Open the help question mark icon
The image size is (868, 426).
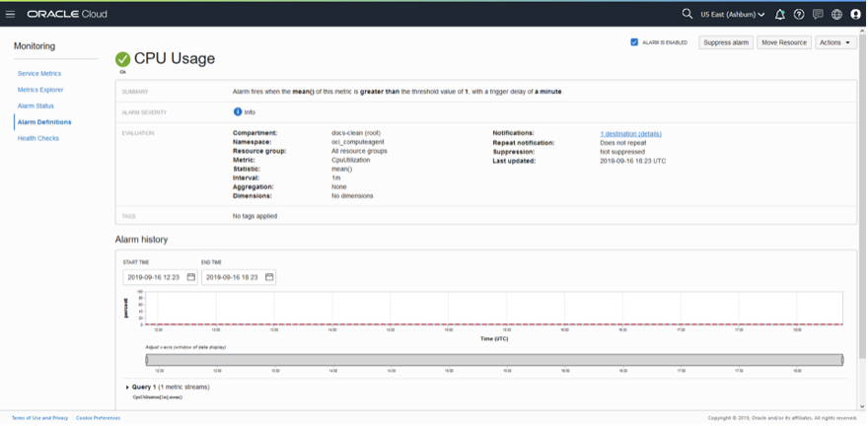(x=799, y=15)
